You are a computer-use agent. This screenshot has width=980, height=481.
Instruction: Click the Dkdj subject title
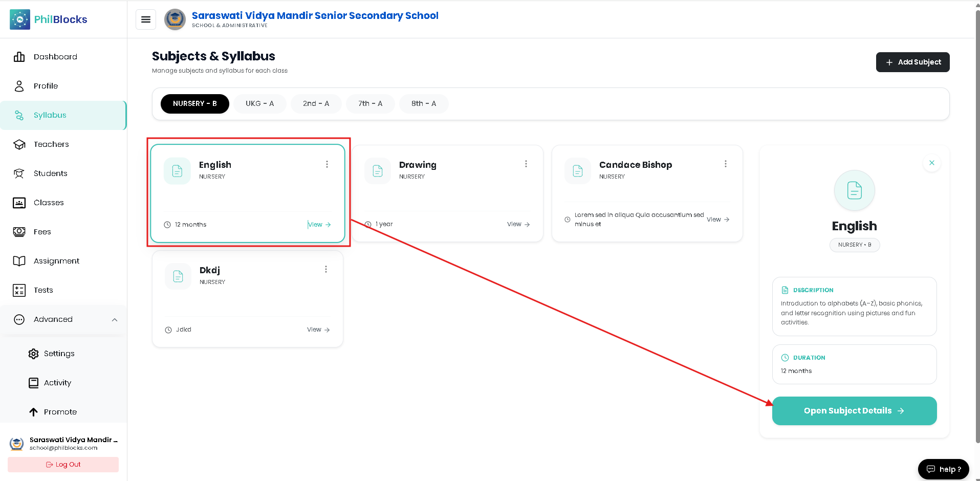(x=210, y=270)
